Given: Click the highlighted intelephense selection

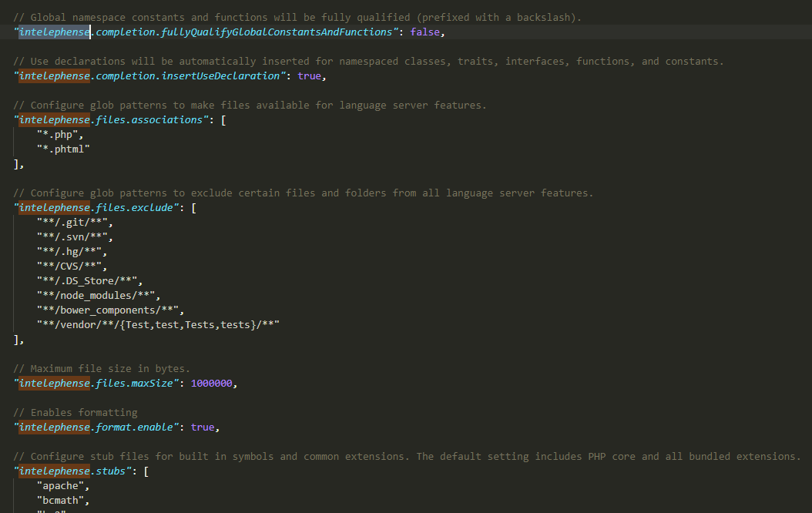Looking at the screenshot, I should (52, 32).
